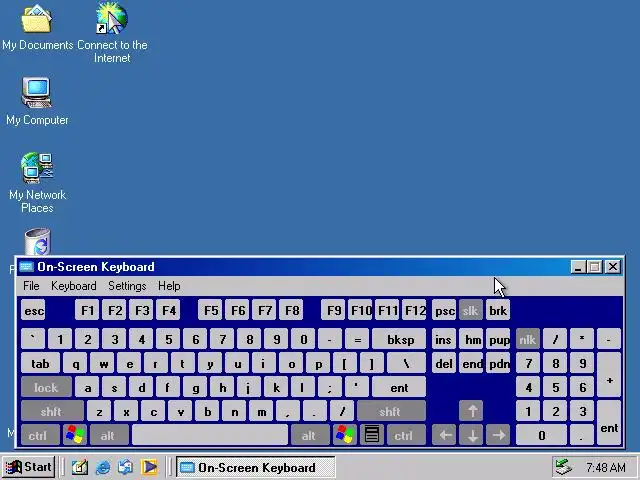This screenshot has height=480, width=640.
Task: Open the Start menu
Action: (29, 467)
